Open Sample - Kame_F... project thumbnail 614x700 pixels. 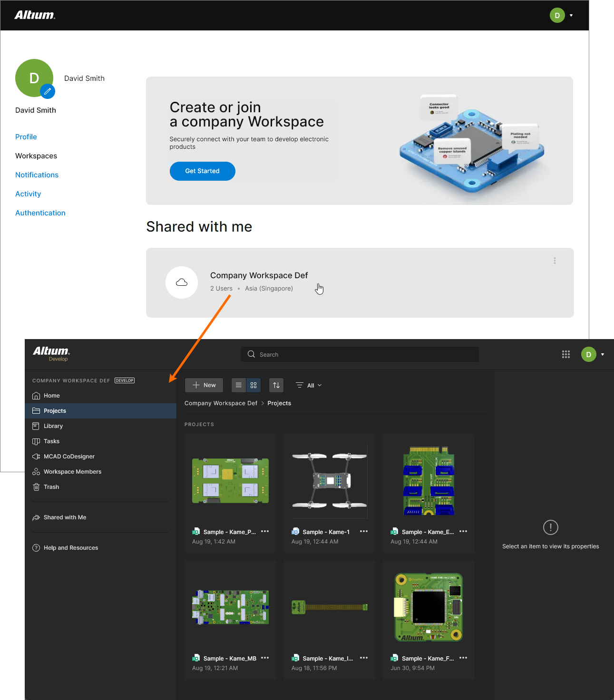[429, 607]
